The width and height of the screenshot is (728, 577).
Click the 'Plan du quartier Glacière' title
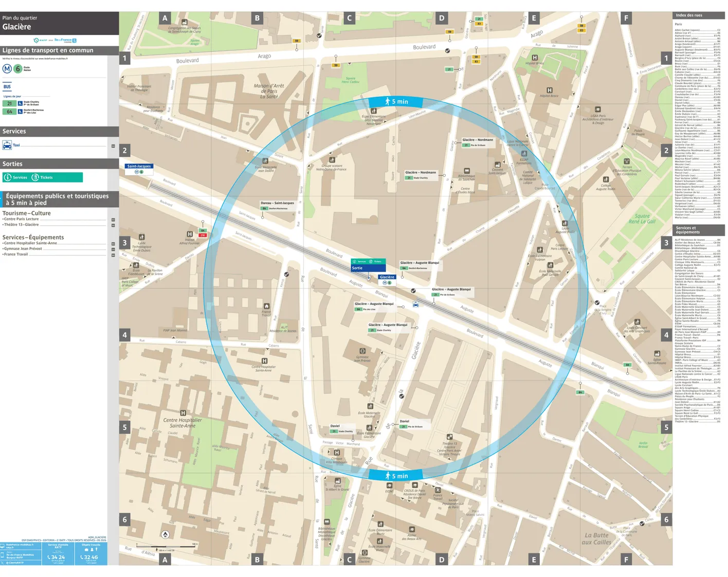click(x=20, y=23)
